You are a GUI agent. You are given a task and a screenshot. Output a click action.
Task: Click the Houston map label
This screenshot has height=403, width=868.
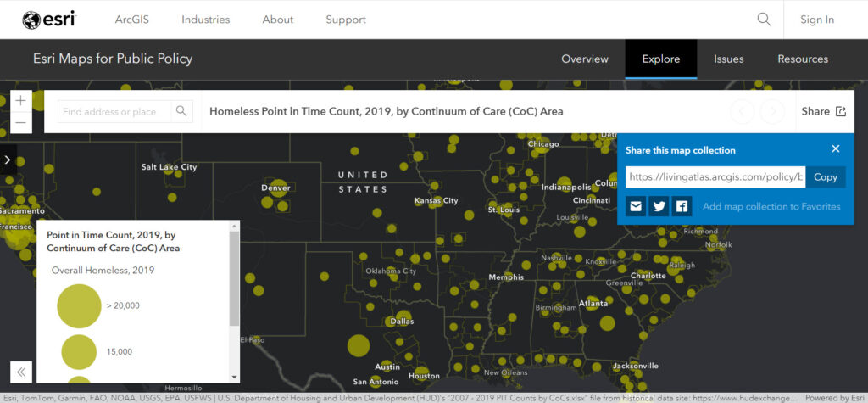coord(424,376)
